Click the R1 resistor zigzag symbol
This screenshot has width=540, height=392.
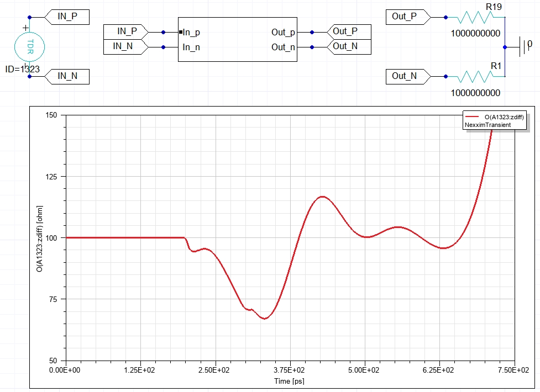tap(475, 76)
